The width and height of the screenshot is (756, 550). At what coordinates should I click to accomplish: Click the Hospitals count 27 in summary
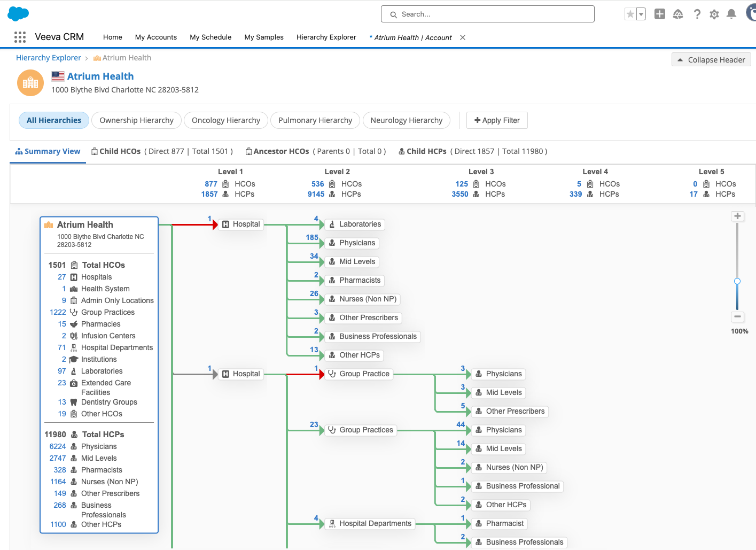click(x=62, y=277)
